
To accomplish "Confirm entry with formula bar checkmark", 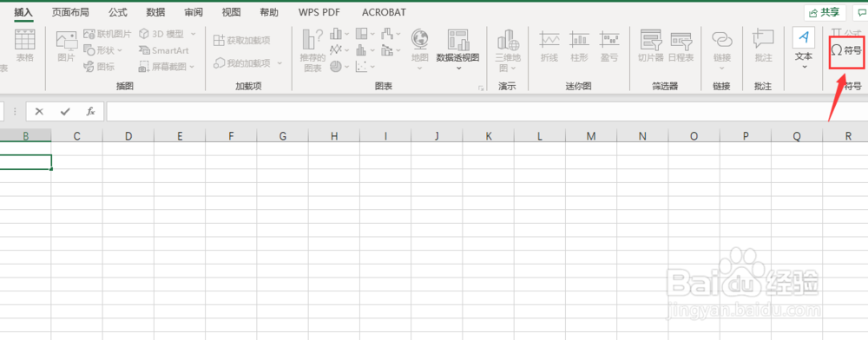I will pyautogui.click(x=65, y=111).
